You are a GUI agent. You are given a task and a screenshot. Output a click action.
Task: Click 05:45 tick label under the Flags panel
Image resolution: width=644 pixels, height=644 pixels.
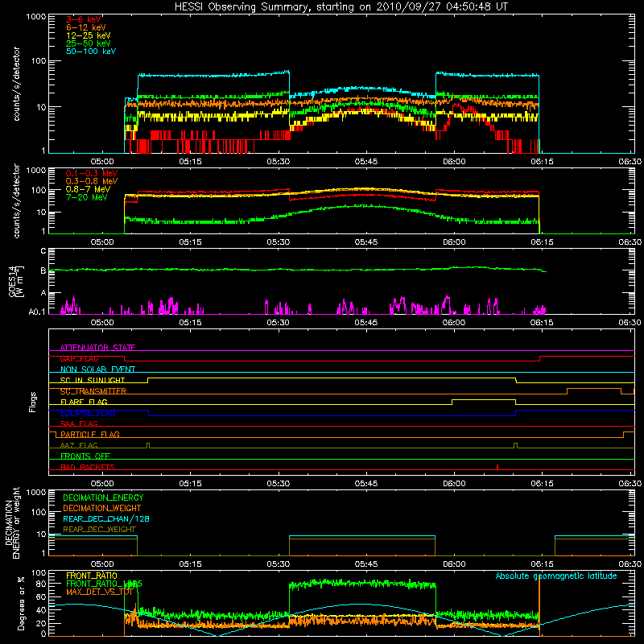(x=366, y=484)
